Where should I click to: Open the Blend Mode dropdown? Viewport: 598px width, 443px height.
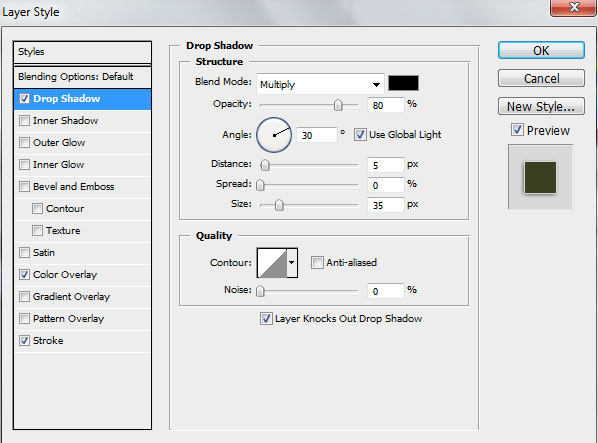click(x=320, y=84)
